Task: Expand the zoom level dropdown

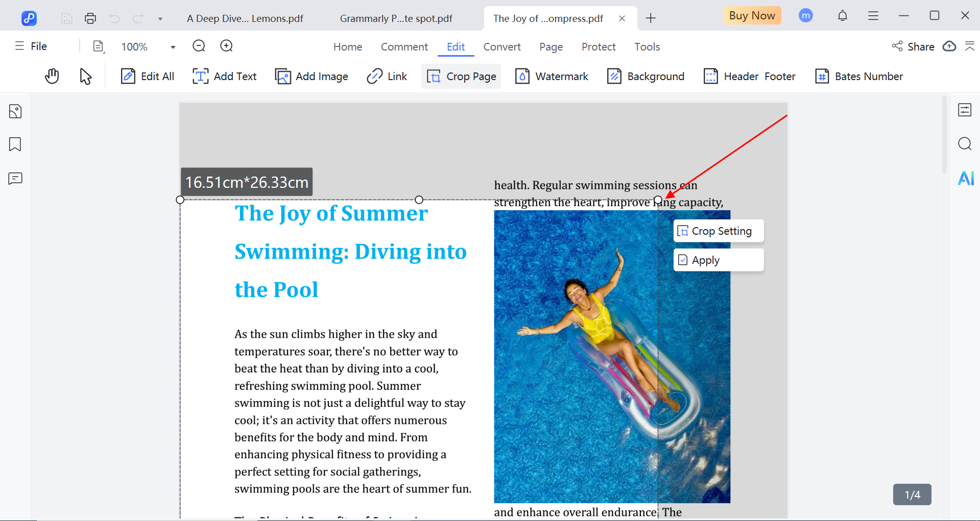Action: 173,47
